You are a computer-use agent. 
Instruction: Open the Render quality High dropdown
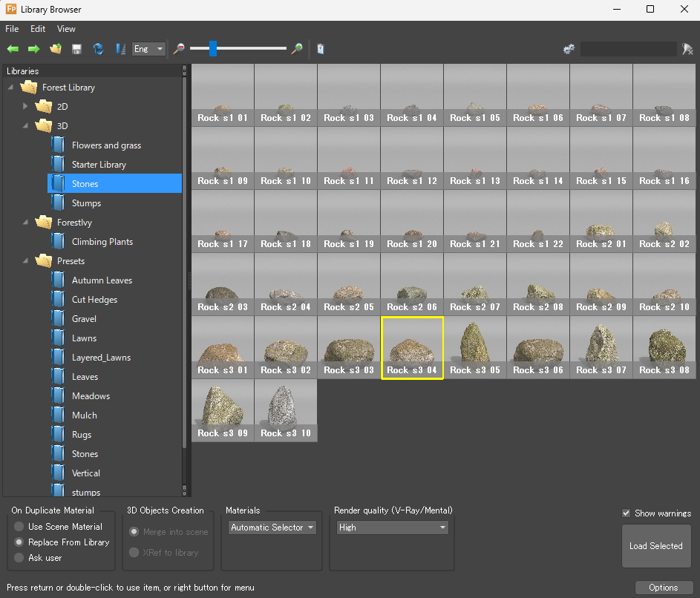coord(392,528)
